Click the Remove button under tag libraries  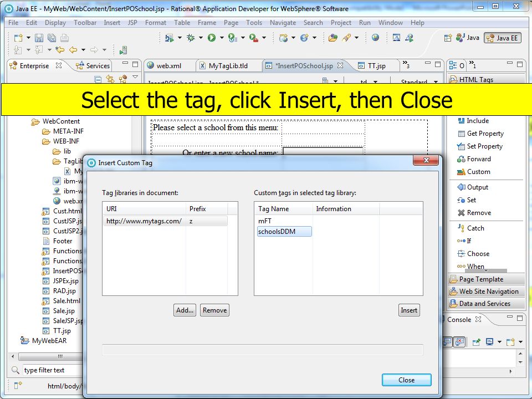click(x=214, y=310)
